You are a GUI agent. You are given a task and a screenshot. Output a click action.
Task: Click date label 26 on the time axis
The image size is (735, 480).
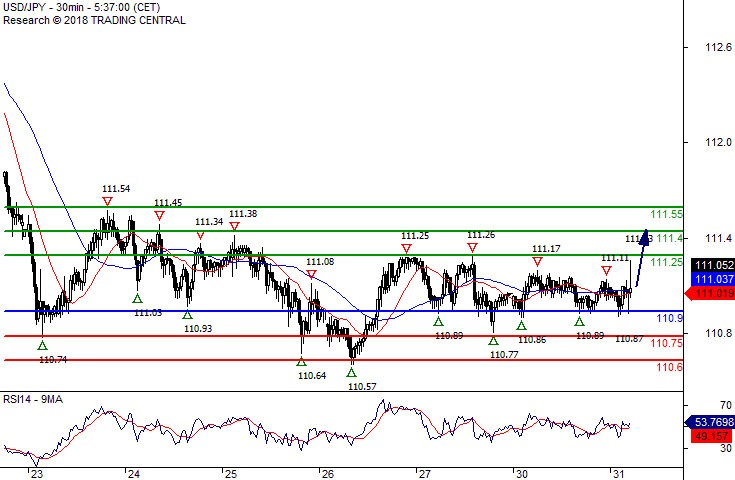tap(326, 474)
